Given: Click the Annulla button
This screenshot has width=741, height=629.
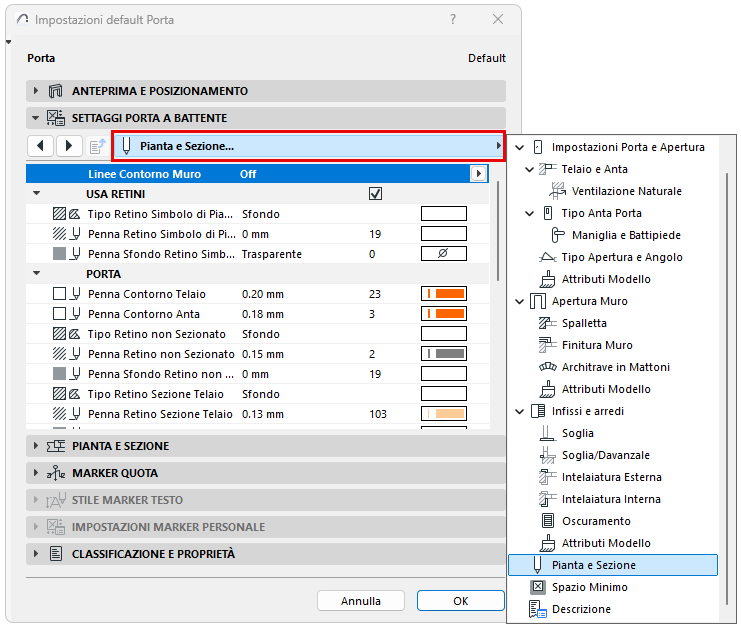Looking at the screenshot, I should click(x=361, y=601).
